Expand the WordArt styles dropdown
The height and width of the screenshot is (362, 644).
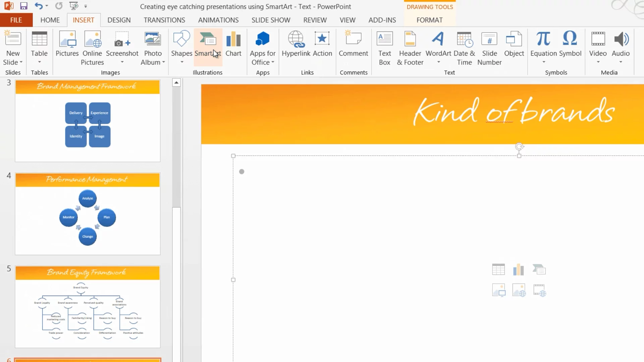coord(438,62)
